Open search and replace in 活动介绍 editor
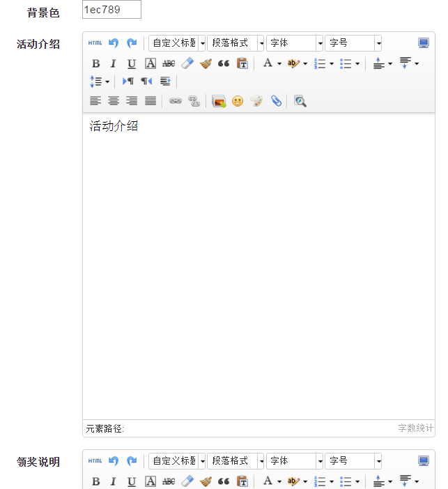The width and height of the screenshot is (448, 489). [300, 101]
